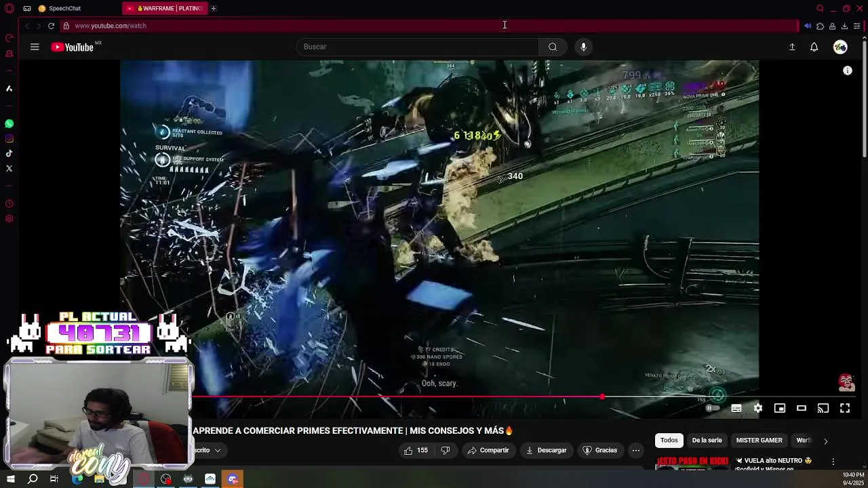Click the video title text
Screen dimensions: 868x488
coord(353,430)
